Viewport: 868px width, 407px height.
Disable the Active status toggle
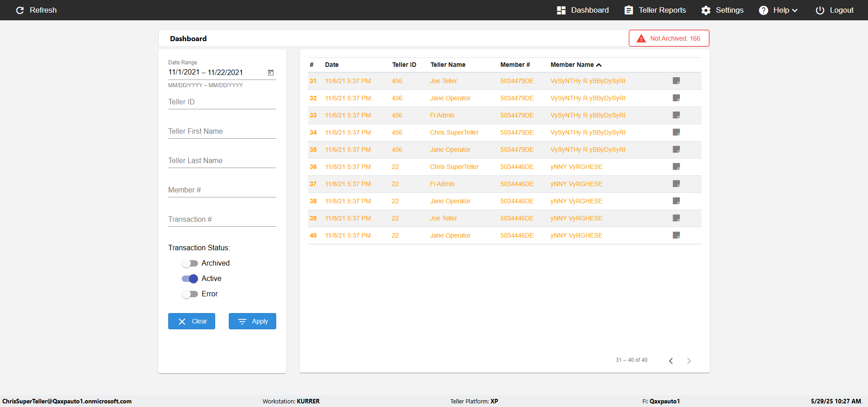[x=190, y=279]
